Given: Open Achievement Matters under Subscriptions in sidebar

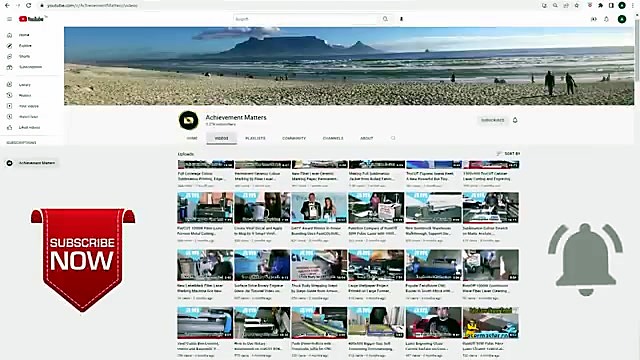Looking at the screenshot, I should click(x=31, y=163).
